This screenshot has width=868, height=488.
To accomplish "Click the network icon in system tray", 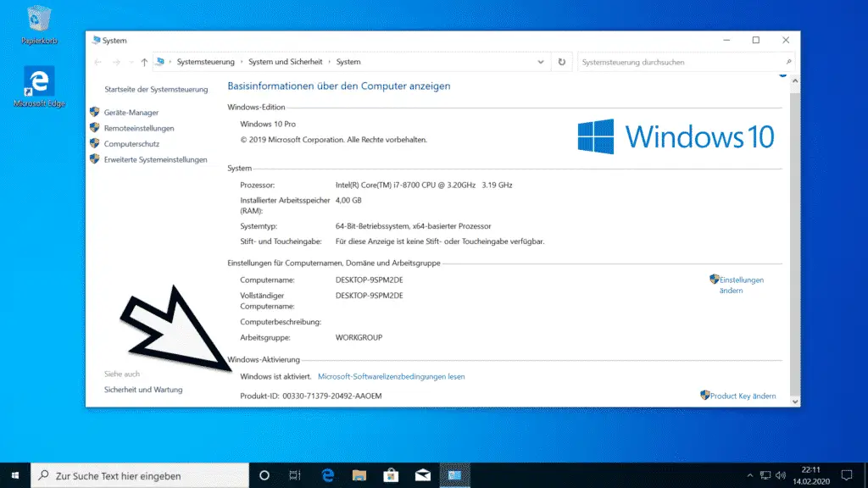I will tap(765, 475).
